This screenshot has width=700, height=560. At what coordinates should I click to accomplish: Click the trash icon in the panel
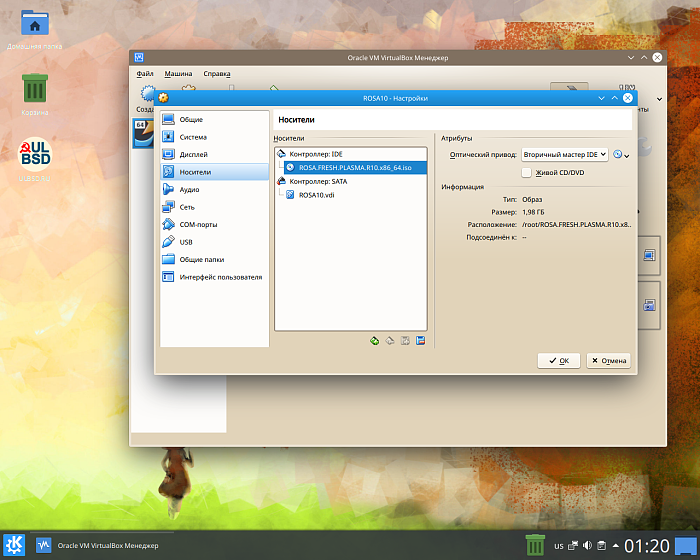tap(535, 545)
